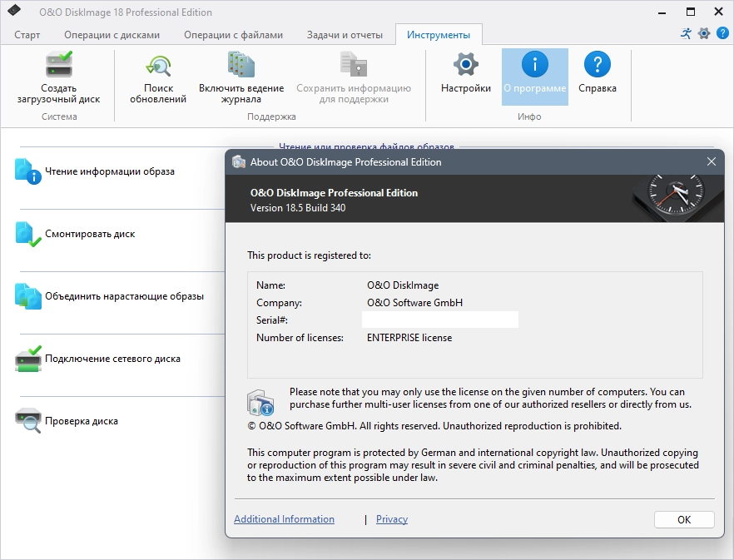Image resolution: width=734 pixels, height=560 pixels.
Task: Maximize the main DiskImage window
Action: (x=691, y=12)
